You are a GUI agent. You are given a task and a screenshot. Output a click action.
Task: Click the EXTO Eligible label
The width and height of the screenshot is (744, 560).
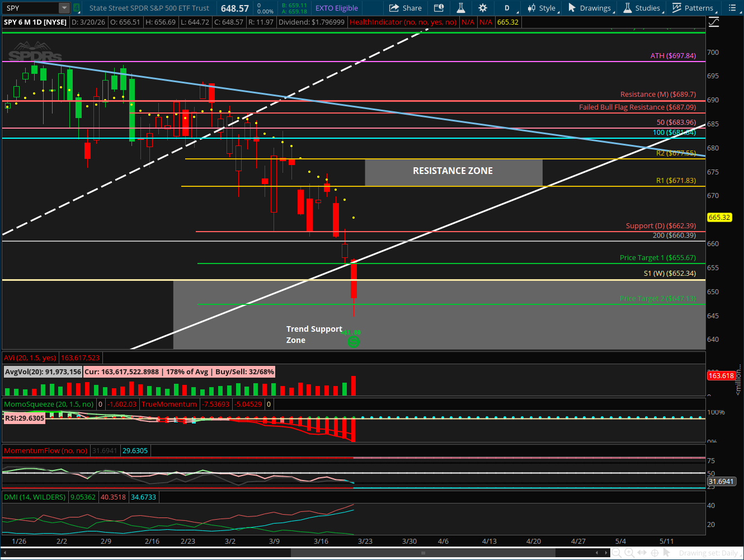click(336, 8)
